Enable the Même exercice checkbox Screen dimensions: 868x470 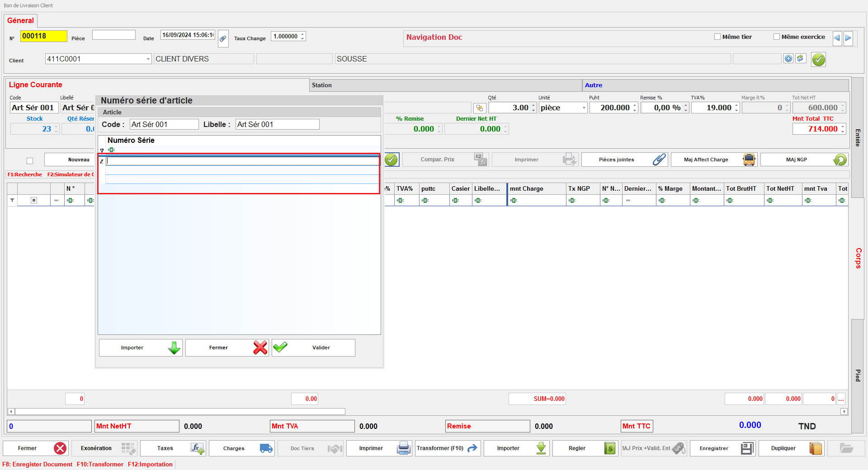[777, 37]
